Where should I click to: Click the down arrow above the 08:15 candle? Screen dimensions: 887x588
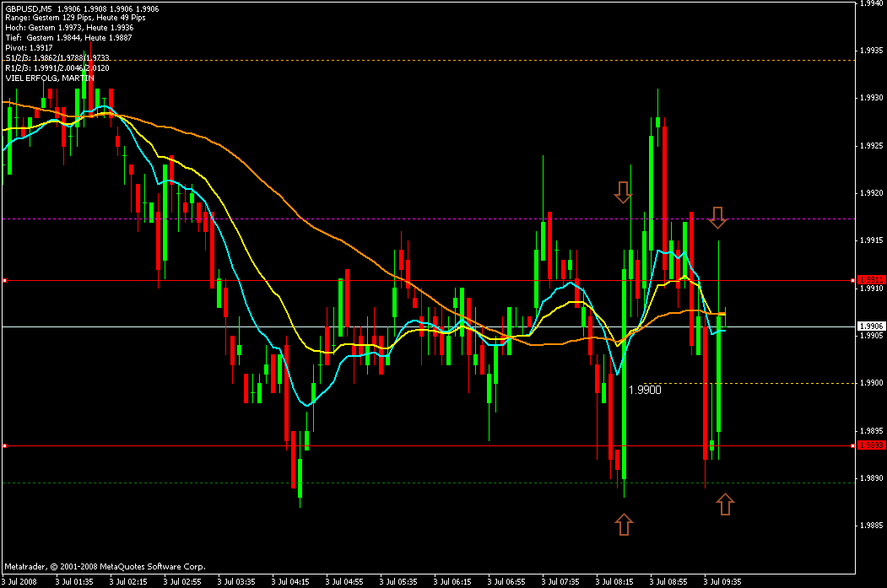pyautogui.click(x=623, y=192)
